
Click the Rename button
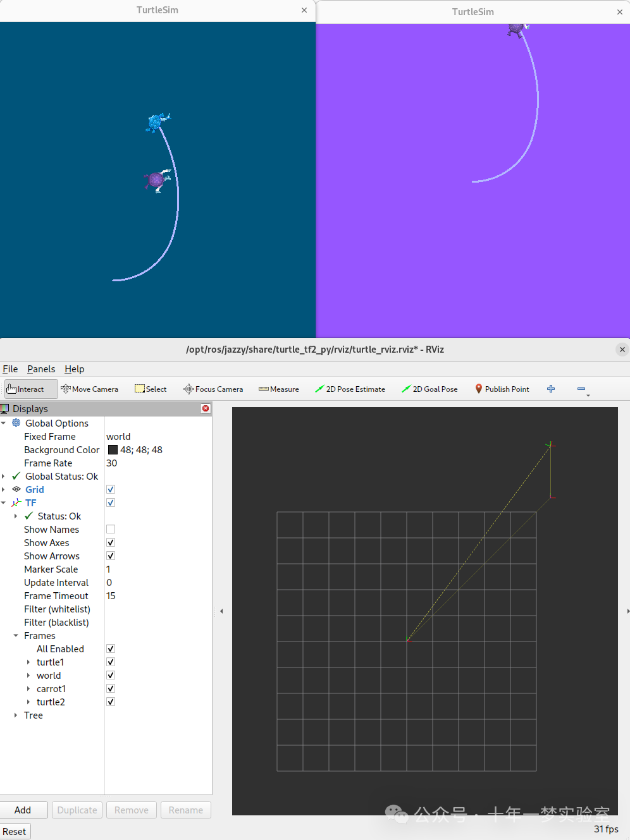[186, 810]
